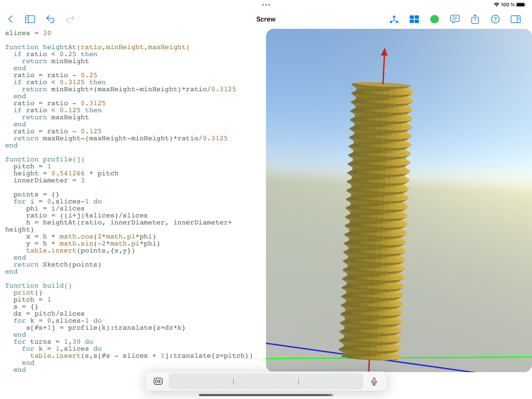This screenshot has width=532, height=399.
Task: Click the three-dots multitasking menu
Action: point(266,5)
